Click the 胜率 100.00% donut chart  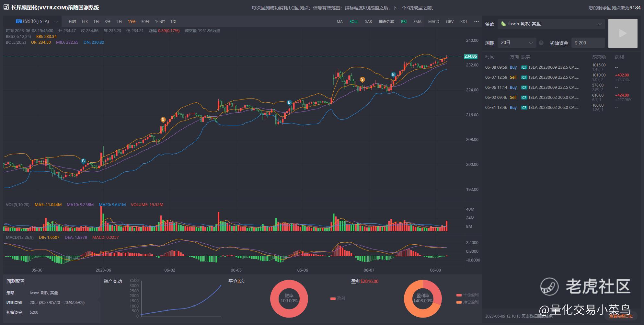(289, 299)
